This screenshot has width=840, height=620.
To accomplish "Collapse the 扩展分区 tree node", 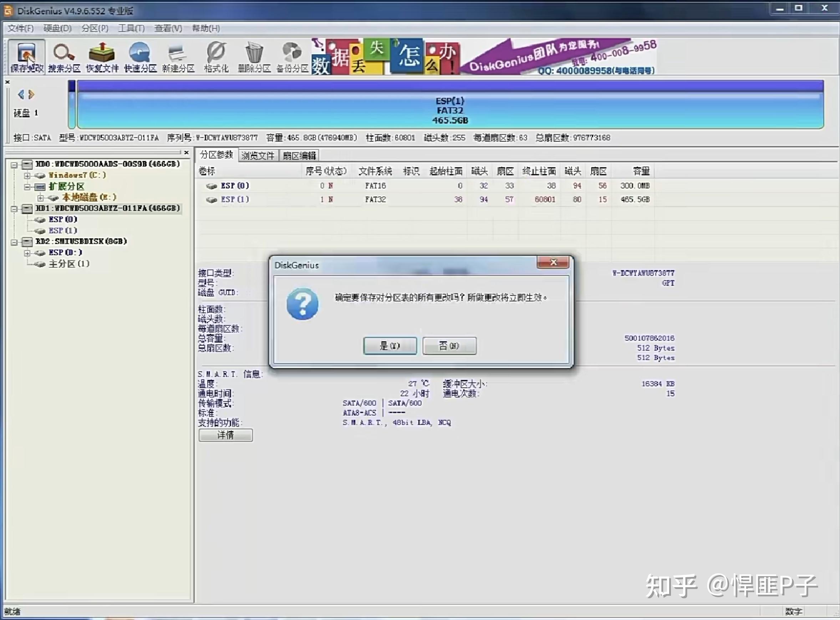I will click(x=27, y=186).
